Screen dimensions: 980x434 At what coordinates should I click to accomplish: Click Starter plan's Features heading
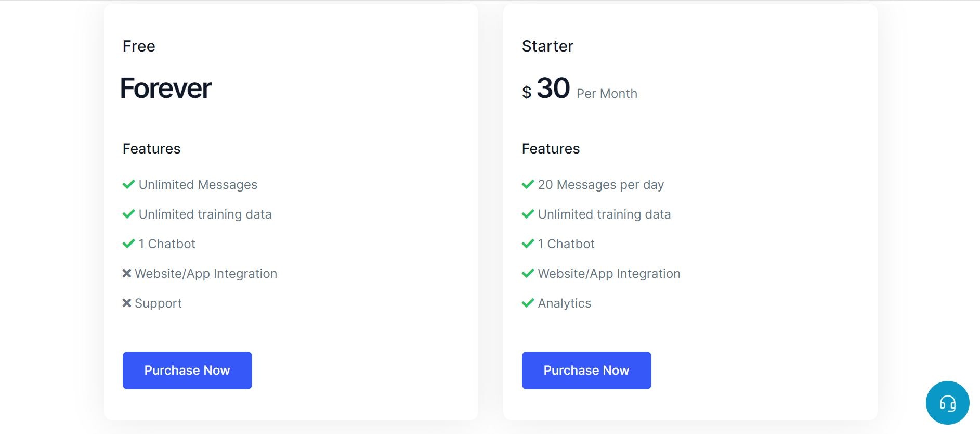(x=551, y=149)
